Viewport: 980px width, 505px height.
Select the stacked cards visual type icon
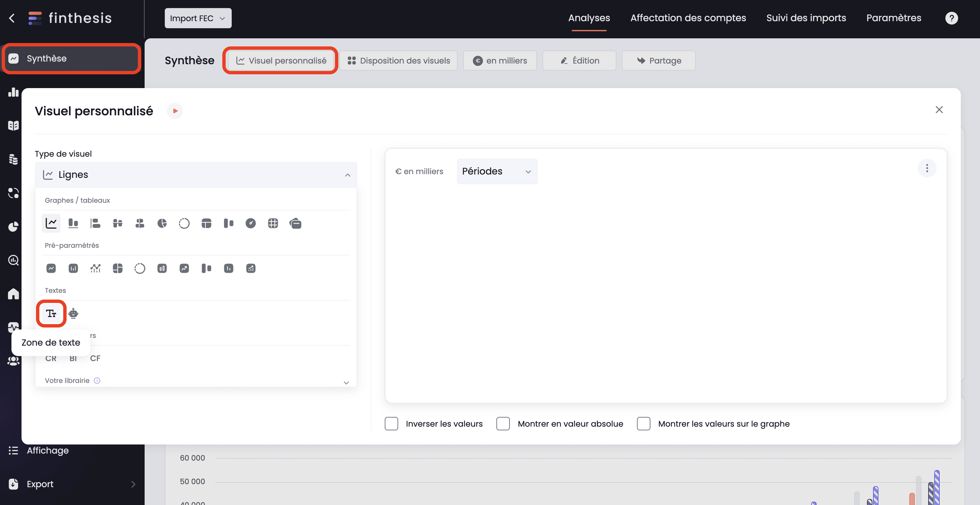(295, 223)
